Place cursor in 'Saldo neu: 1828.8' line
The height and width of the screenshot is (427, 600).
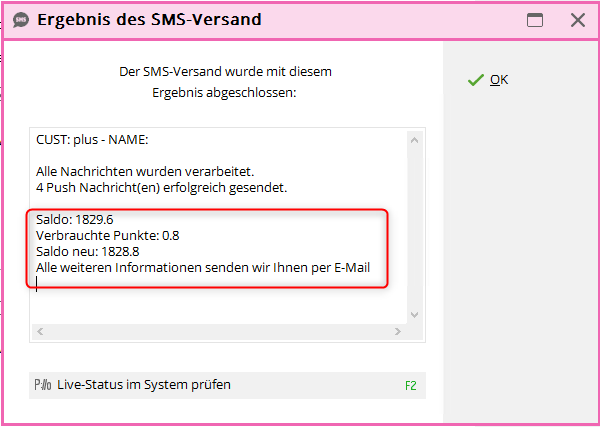(x=88, y=252)
